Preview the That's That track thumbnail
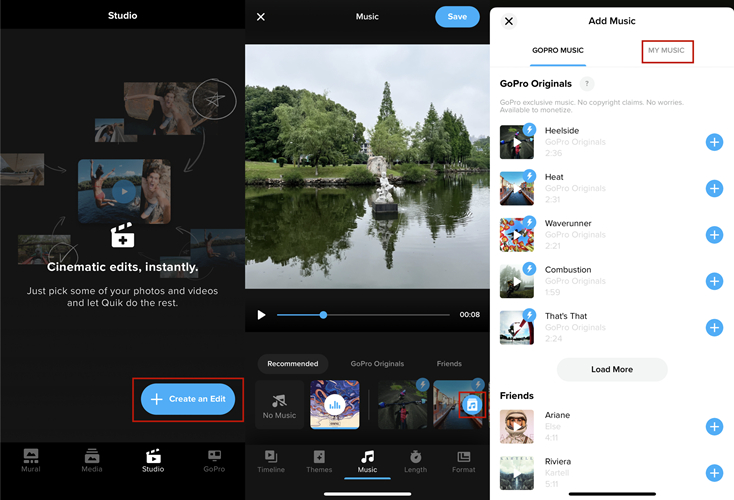Viewport: 734px width, 500px height. pyautogui.click(x=517, y=328)
